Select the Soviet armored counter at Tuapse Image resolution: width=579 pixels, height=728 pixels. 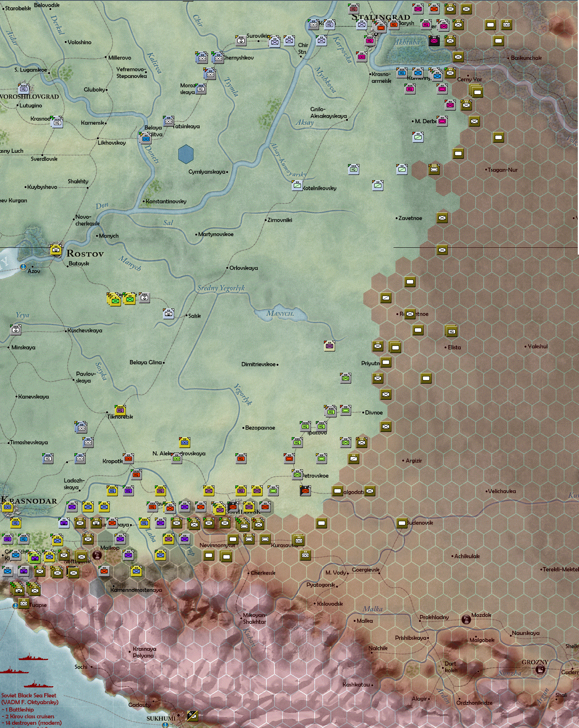click(24, 603)
